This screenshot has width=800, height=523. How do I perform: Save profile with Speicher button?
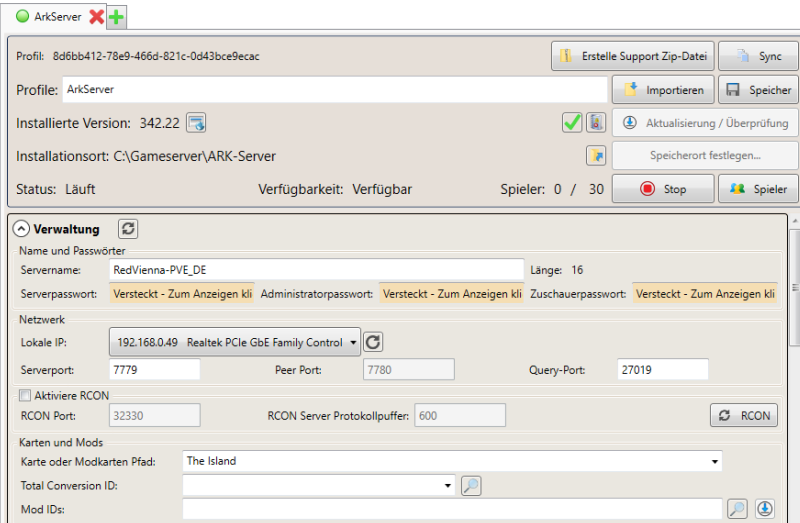758,90
